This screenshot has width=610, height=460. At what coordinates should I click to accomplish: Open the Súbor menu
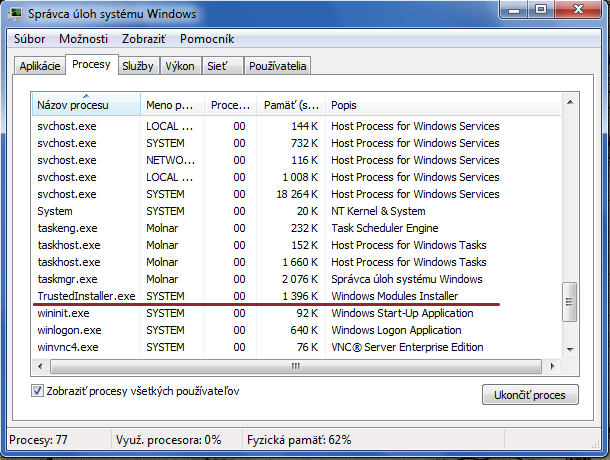tap(29, 39)
